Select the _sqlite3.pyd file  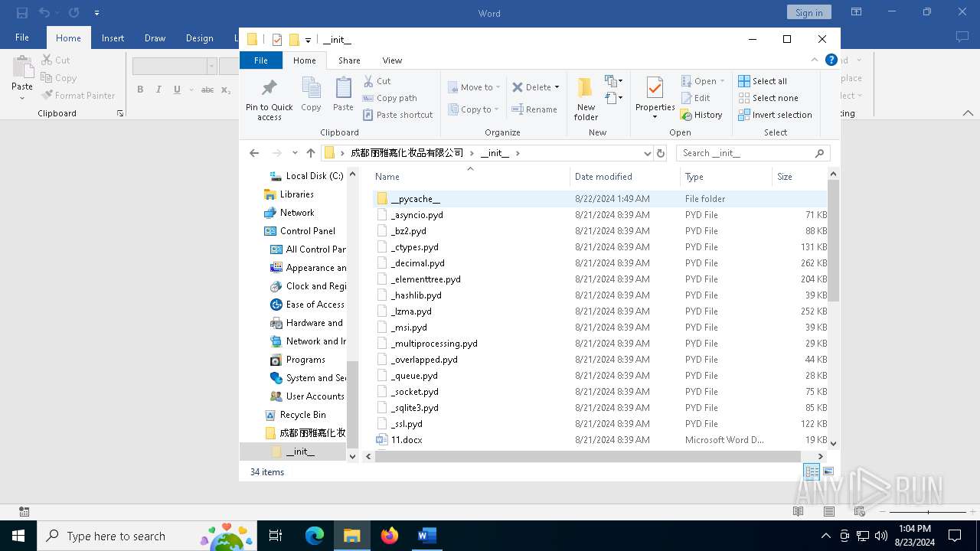click(414, 408)
